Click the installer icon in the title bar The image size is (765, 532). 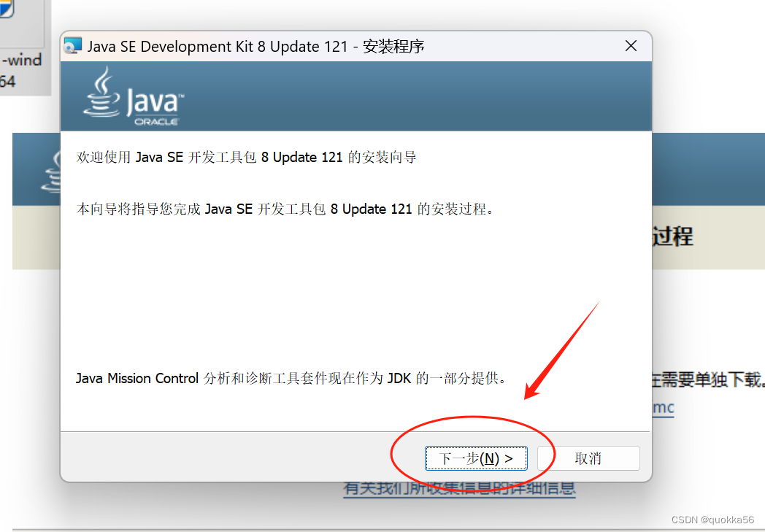(73, 46)
